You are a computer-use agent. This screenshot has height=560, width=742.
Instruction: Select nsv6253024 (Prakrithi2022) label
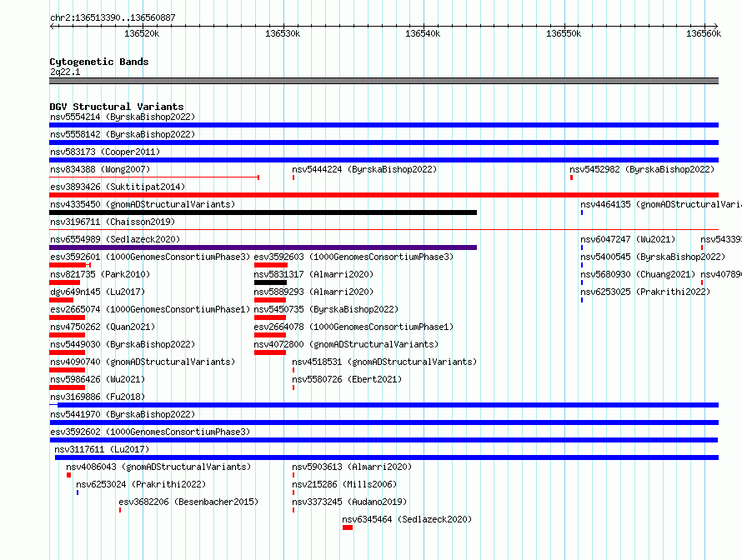(x=141, y=484)
